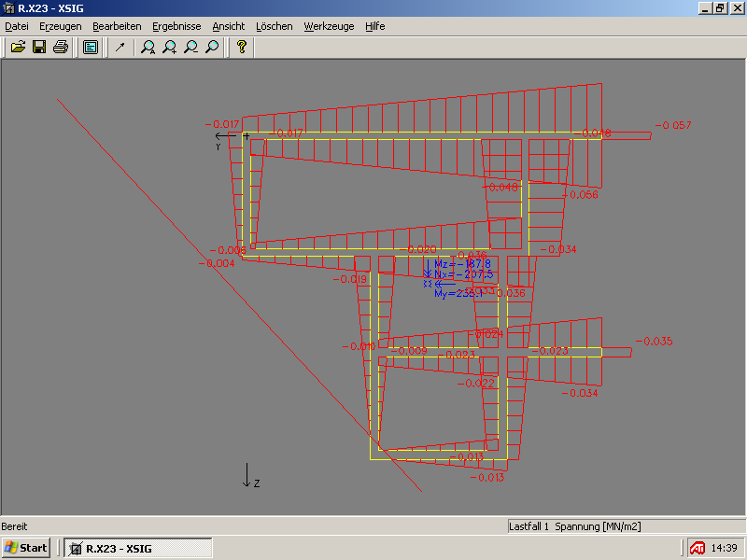Select the arrow pointer tool
Viewport: 747px width, 560px height.
(x=120, y=47)
